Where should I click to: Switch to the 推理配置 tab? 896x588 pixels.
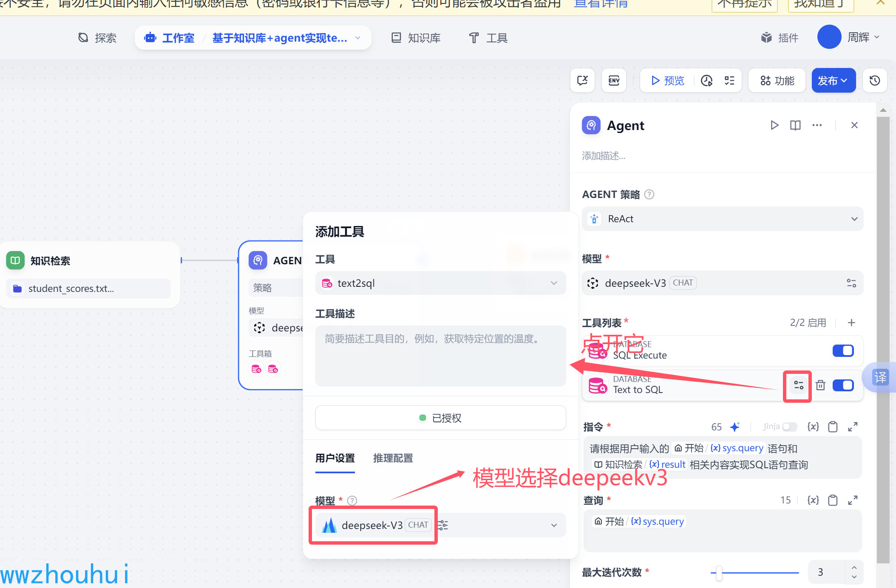point(393,458)
